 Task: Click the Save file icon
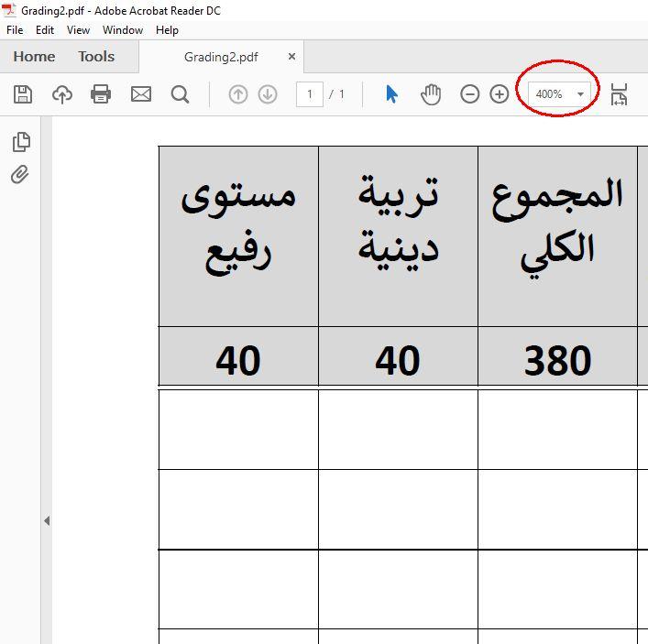pos(23,94)
